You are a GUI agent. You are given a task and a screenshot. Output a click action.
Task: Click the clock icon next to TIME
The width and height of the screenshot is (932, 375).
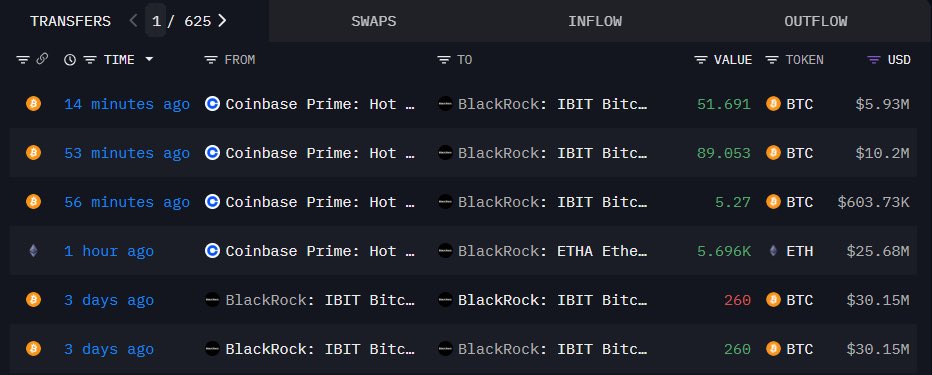[70, 59]
